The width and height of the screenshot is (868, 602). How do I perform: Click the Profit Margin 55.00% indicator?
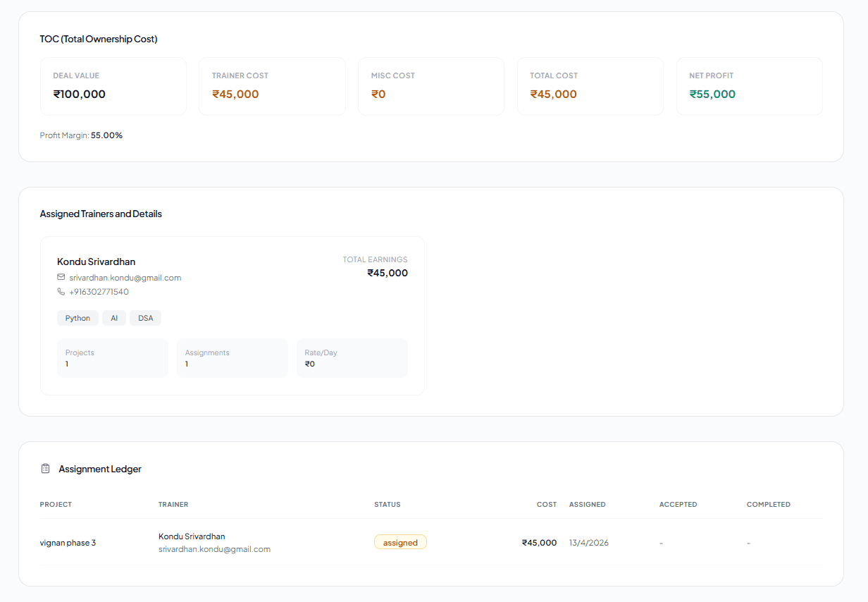pos(80,135)
